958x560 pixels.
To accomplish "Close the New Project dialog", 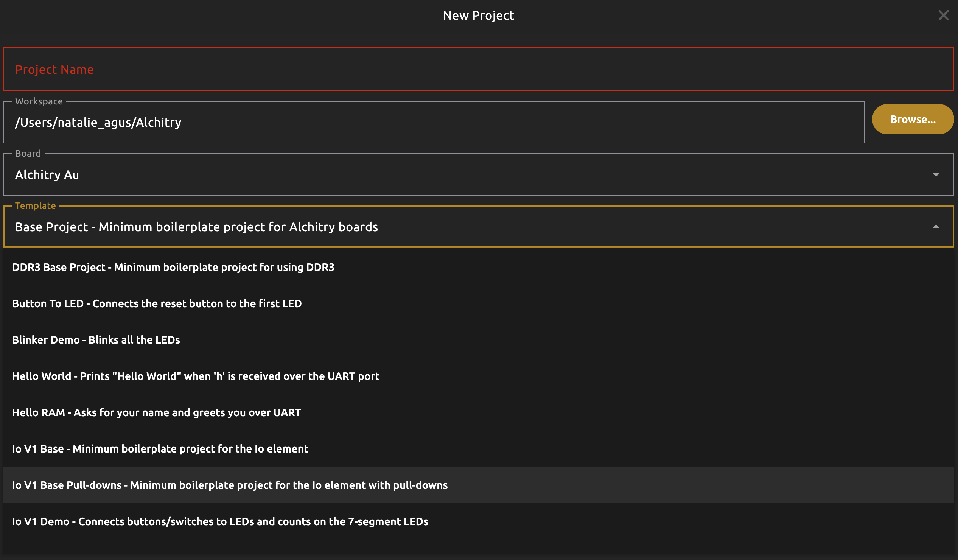I will coord(943,15).
